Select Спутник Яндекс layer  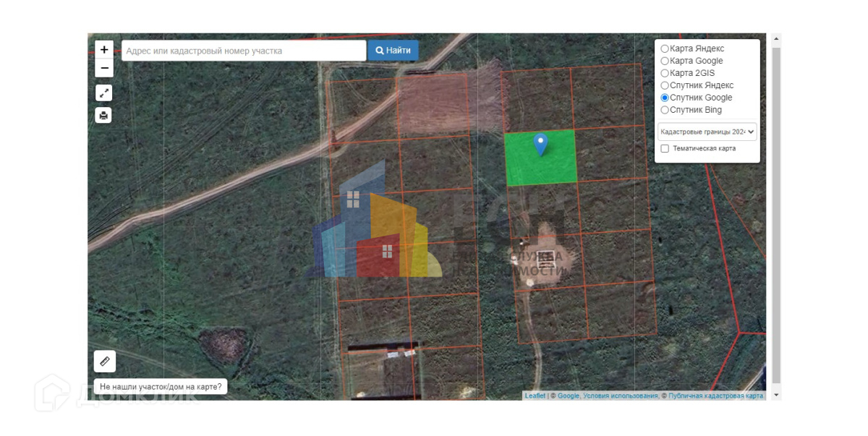(665, 85)
